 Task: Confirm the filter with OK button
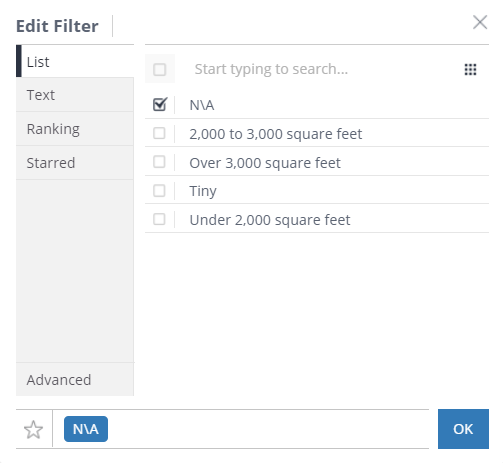(x=463, y=429)
